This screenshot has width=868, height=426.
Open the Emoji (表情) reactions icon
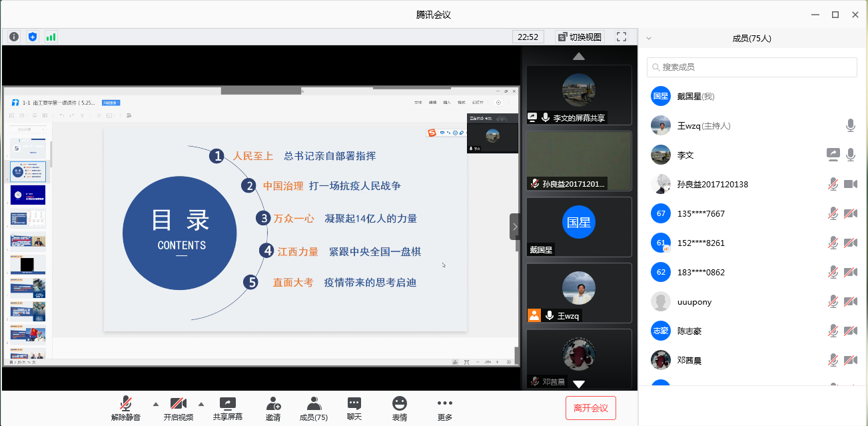click(399, 408)
